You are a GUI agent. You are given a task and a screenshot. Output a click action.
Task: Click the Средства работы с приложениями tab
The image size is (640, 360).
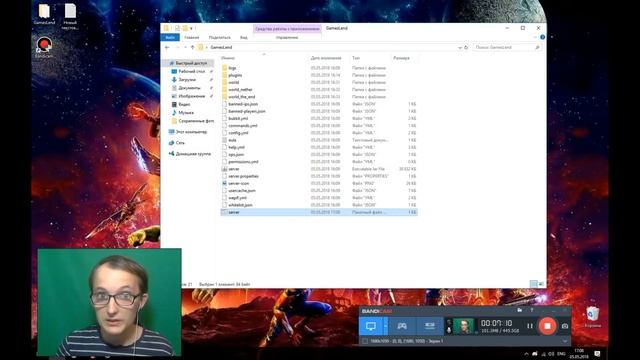(287, 29)
